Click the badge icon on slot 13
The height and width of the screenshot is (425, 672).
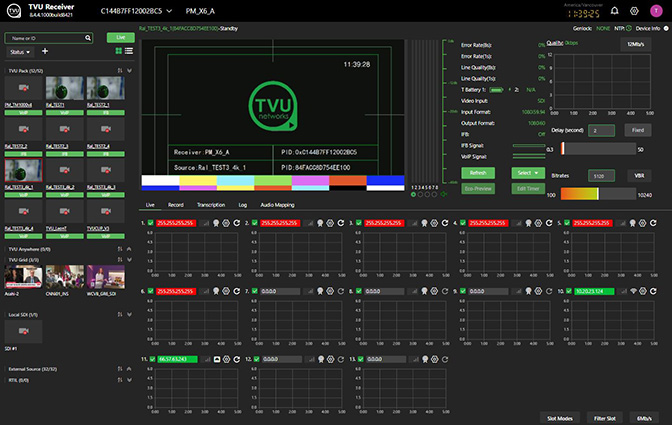coord(425,359)
